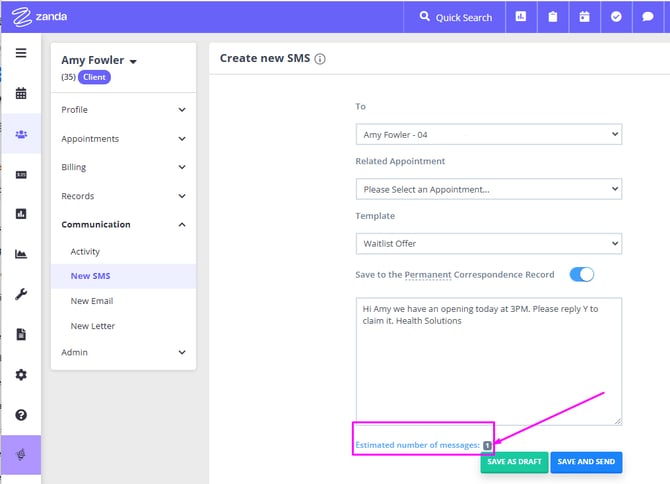
Task: Click the Save as Draft button
Action: pyautogui.click(x=513, y=461)
